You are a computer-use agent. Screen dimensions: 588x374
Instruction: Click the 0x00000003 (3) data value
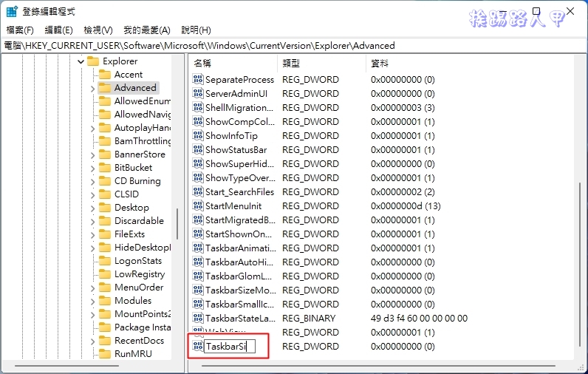coord(403,108)
